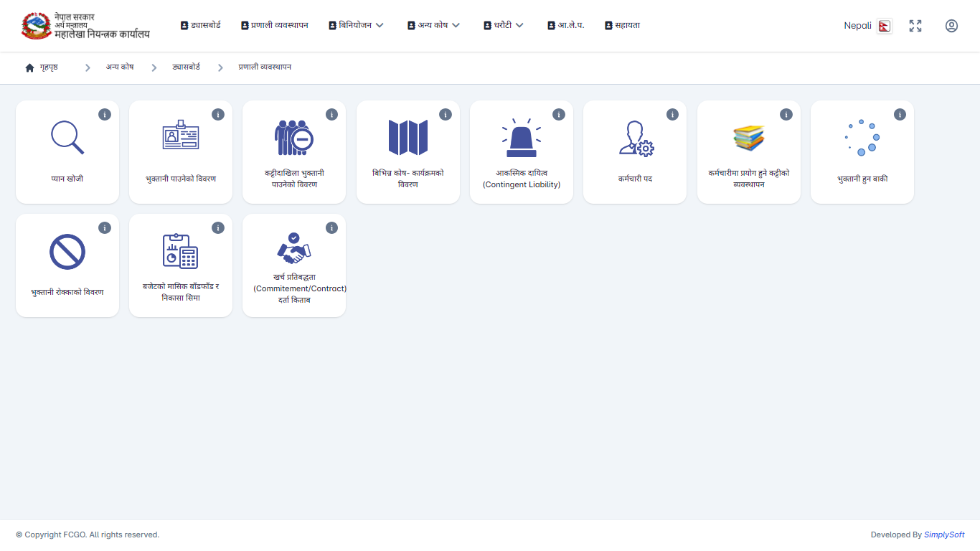
Task: Open the बजेटको मासिक बाँडफाँड calculator icon
Action: pos(180,251)
